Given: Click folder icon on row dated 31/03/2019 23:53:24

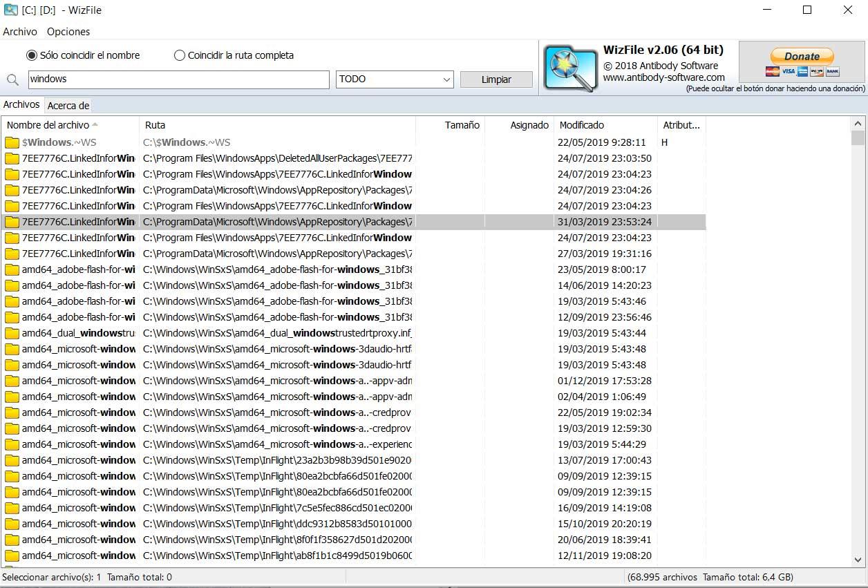Looking at the screenshot, I should [12, 222].
